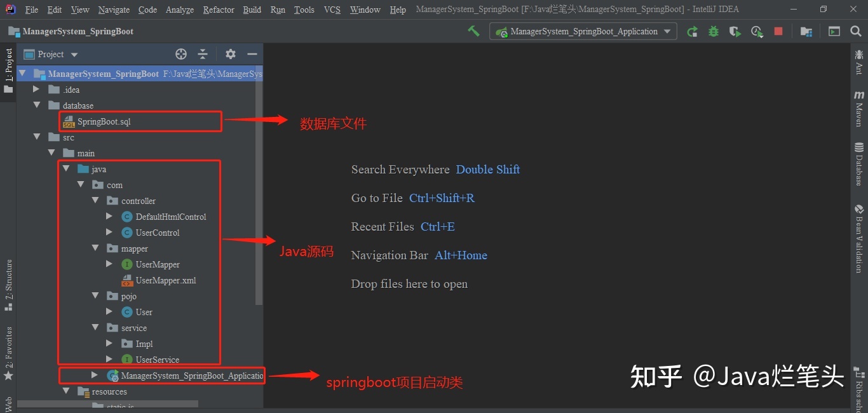Screen dimensions: 868x413
Task: Open the Favorites tool window tab
Action: tap(8, 353)
